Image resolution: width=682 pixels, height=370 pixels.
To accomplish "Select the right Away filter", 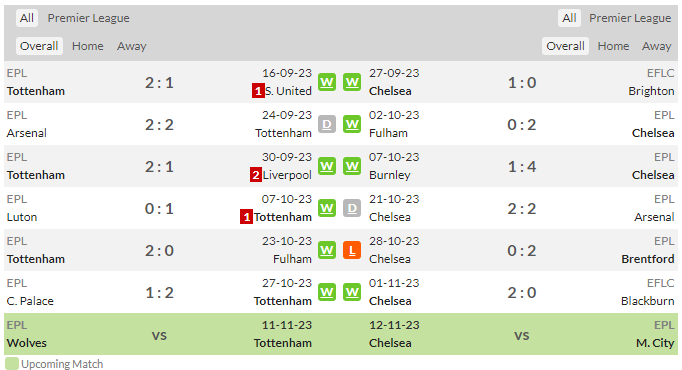I will coord(656,46).
